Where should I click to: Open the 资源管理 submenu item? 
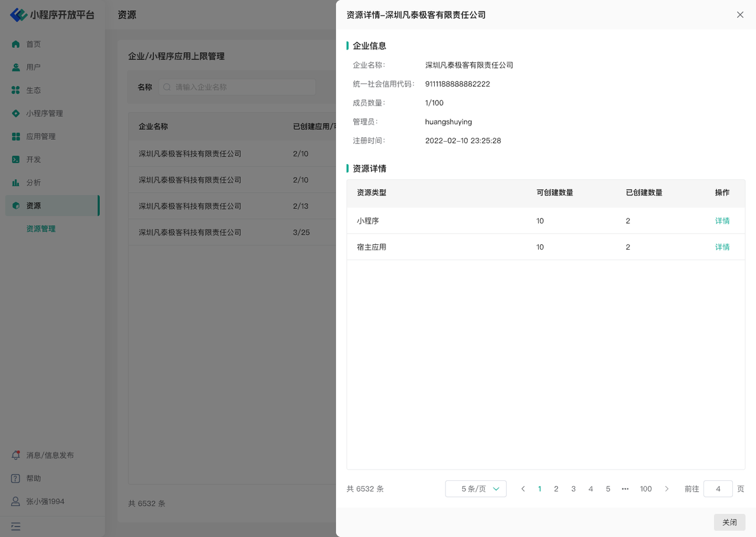point(41,229)
